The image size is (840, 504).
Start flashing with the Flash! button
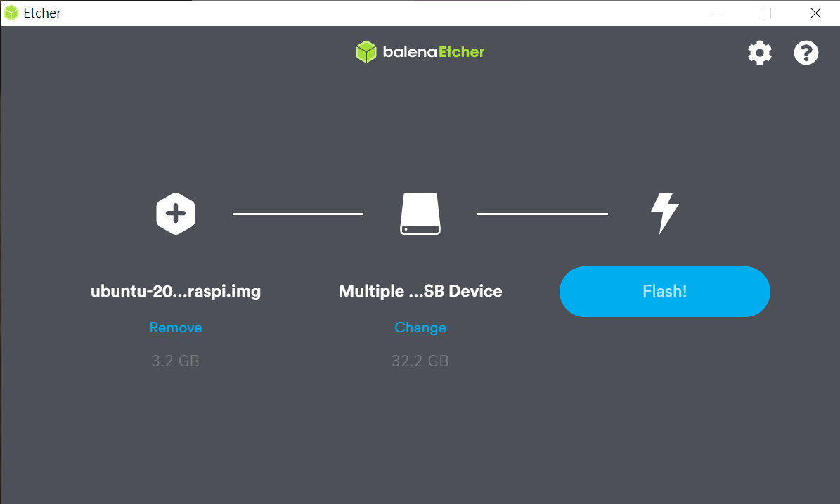(665, 292)
